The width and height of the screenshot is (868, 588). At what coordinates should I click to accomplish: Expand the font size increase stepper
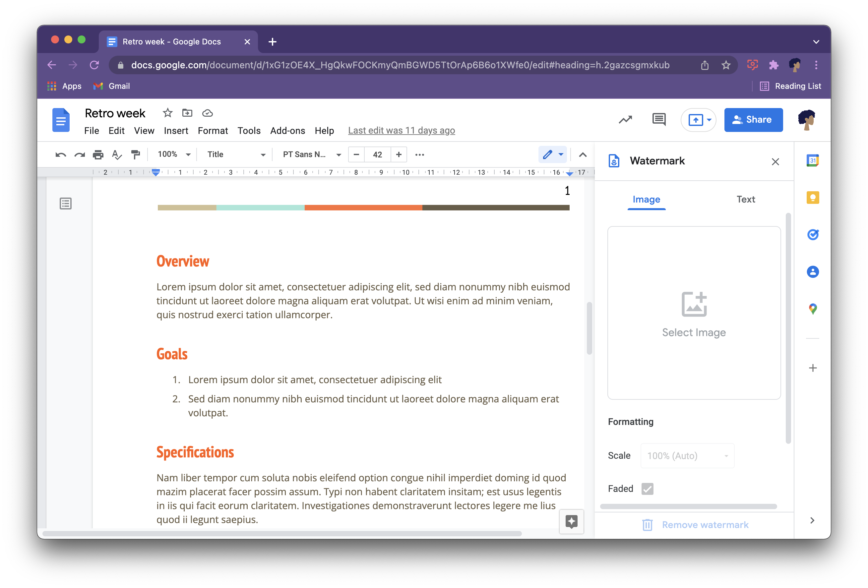pyautogui.click(x=398, y=154)
